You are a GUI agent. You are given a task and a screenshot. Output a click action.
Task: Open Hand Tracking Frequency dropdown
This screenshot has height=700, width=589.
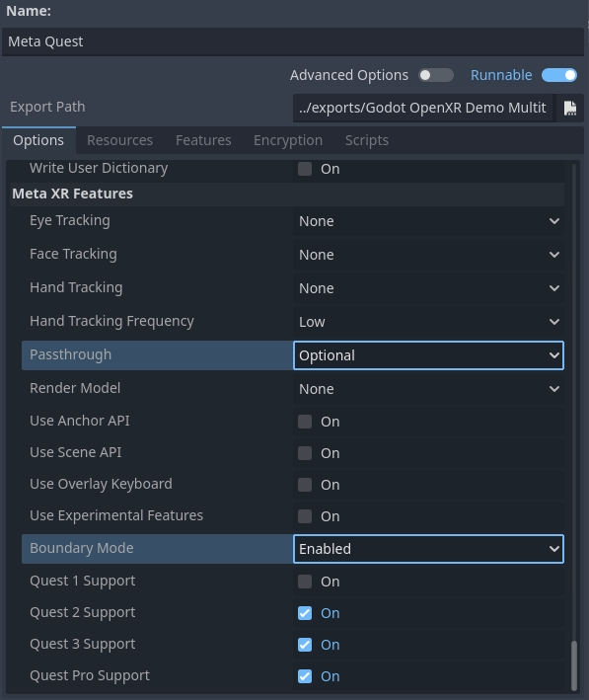point(428,322)
